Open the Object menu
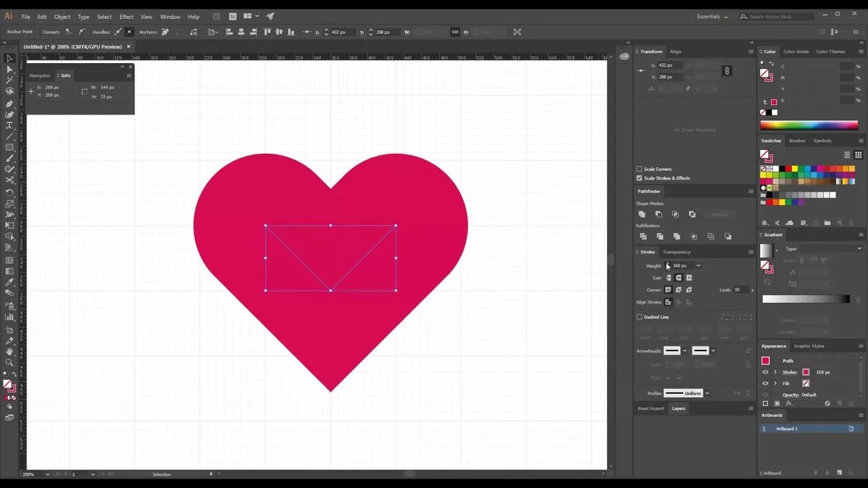This screenshot has height=488, width=868. (x=62, y=16)
